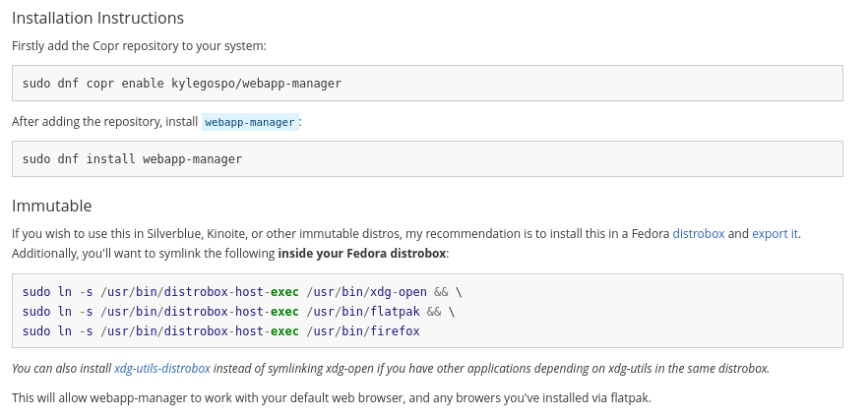Click the /usr/bin/flatpak path in the code
Image resolution: width=868 pixels, height=417 pixels.
(x=362, y=312)
